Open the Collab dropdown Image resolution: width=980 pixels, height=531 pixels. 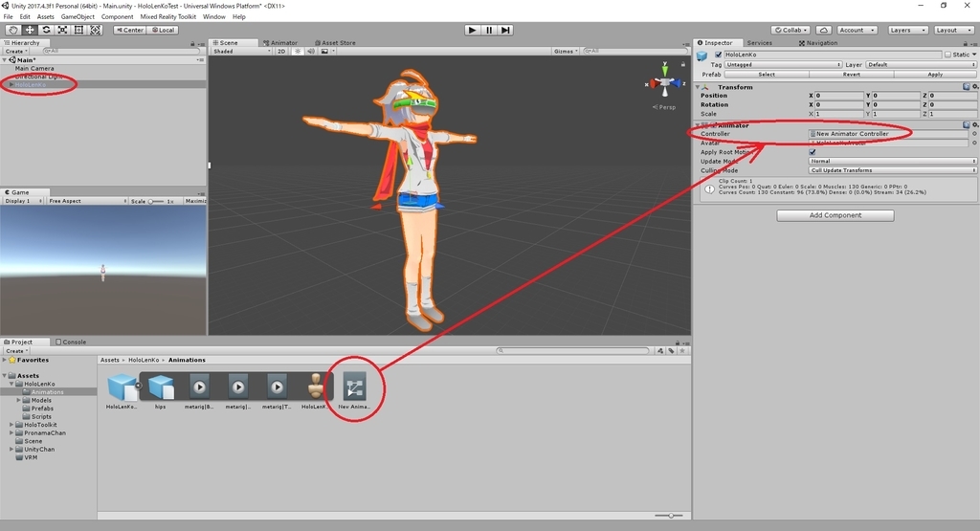(x=791, y=30)
